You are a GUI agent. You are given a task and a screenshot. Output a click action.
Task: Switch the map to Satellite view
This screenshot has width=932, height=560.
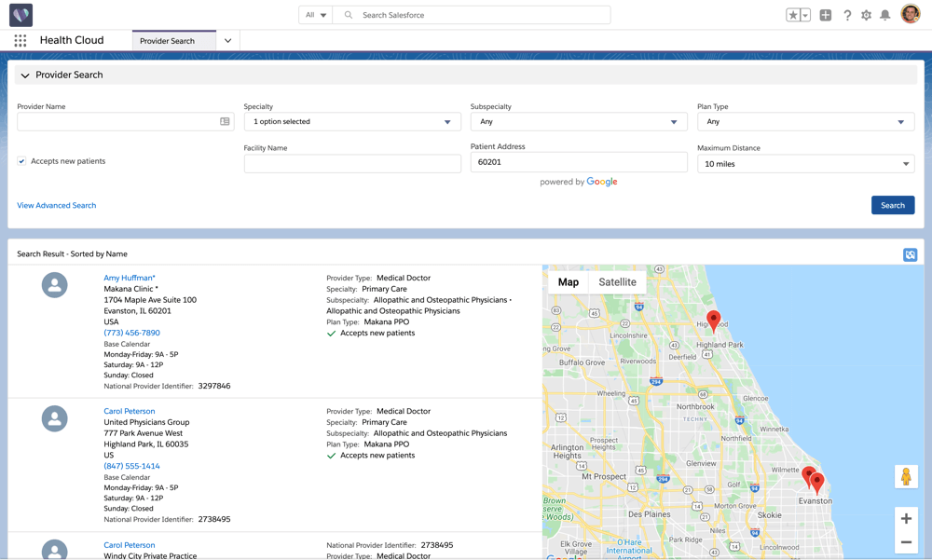click(617, 282)
